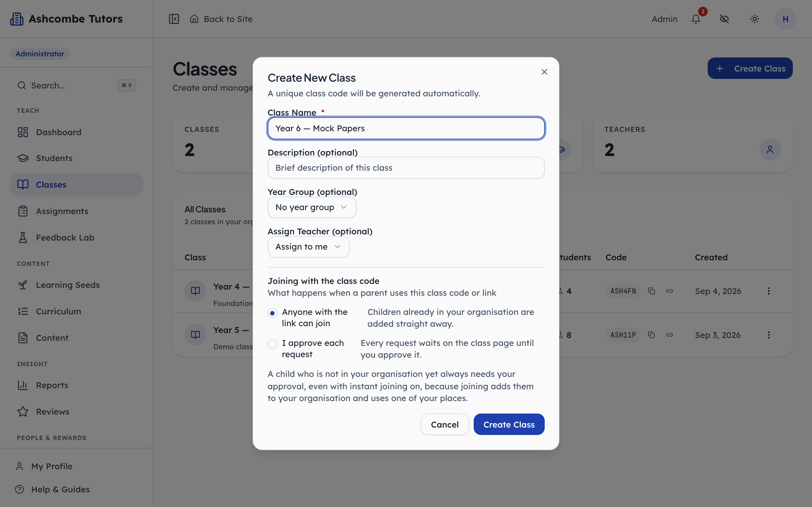812x507 pixels.
Task: Toggle the crossed-eye visibility icon
Action: [x=724, y=19]
